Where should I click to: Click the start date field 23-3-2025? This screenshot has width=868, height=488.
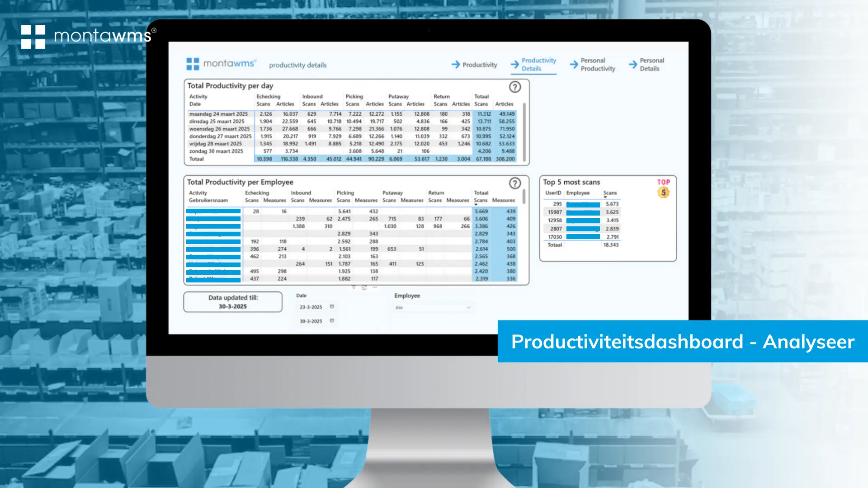(311, 307)
